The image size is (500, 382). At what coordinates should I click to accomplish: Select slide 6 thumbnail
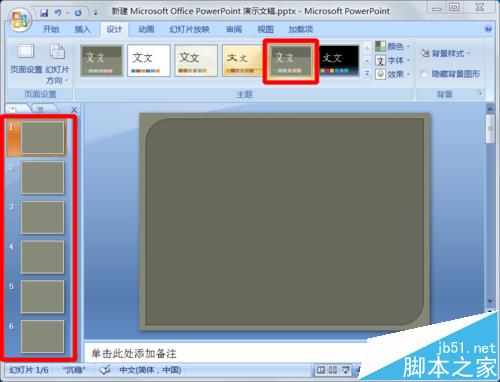click(x=42, y=336)
